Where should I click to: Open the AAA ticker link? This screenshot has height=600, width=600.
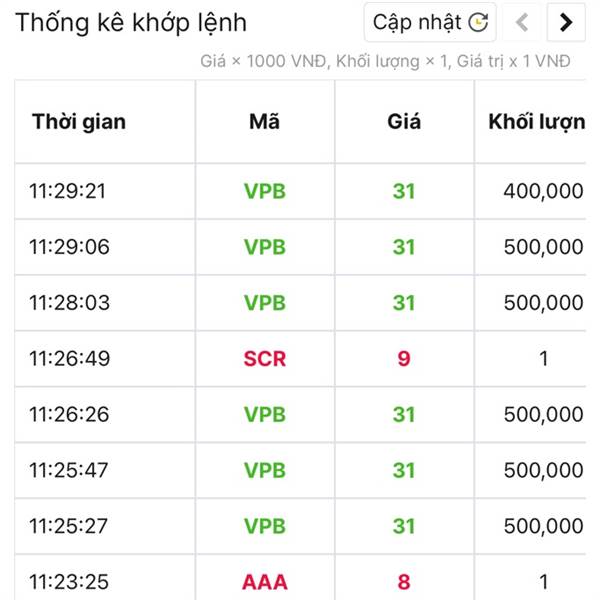[x=265, y=582]
